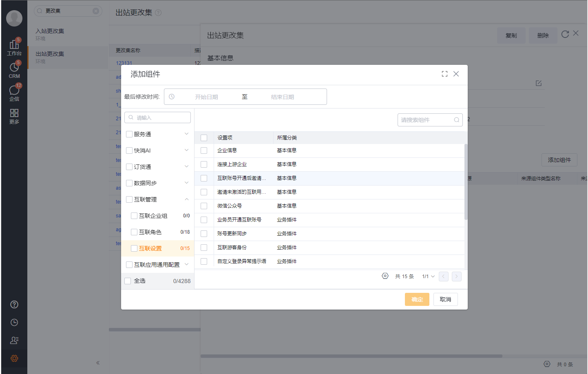Check the 全选 select-all checkbox

coord(128,281)
